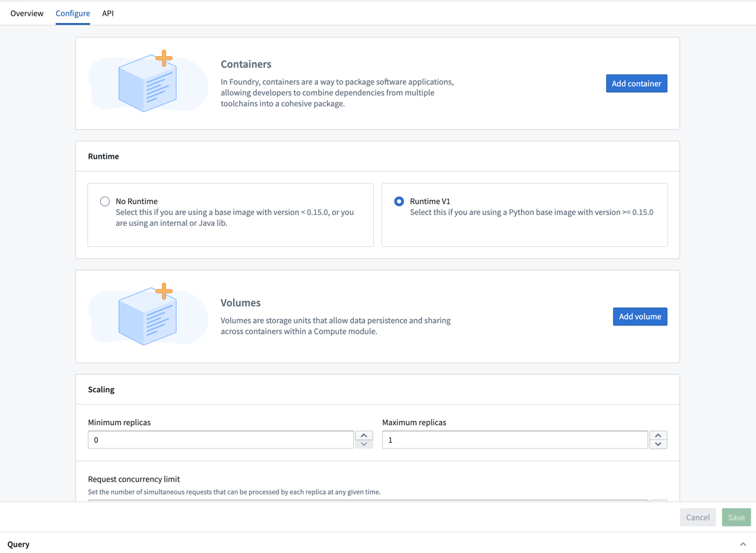756x553 pixels.
Task: Click the Volumes box illustration icon
Action: 148,314
